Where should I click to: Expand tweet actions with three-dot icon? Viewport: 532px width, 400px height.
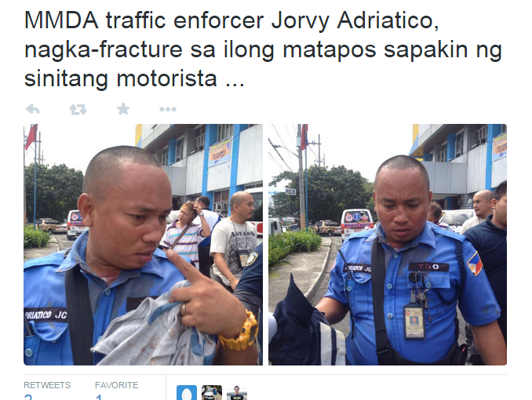click(x=168, y=109)
